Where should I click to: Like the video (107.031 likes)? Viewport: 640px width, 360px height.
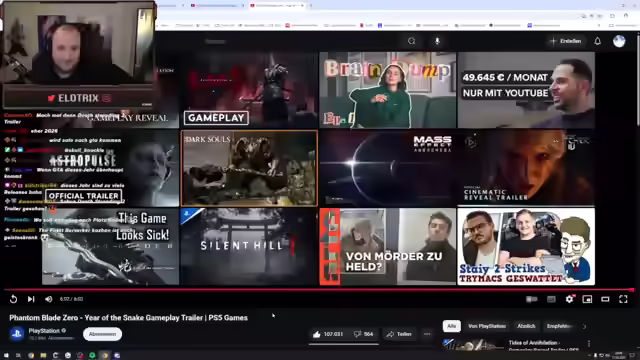pos(328,334)
